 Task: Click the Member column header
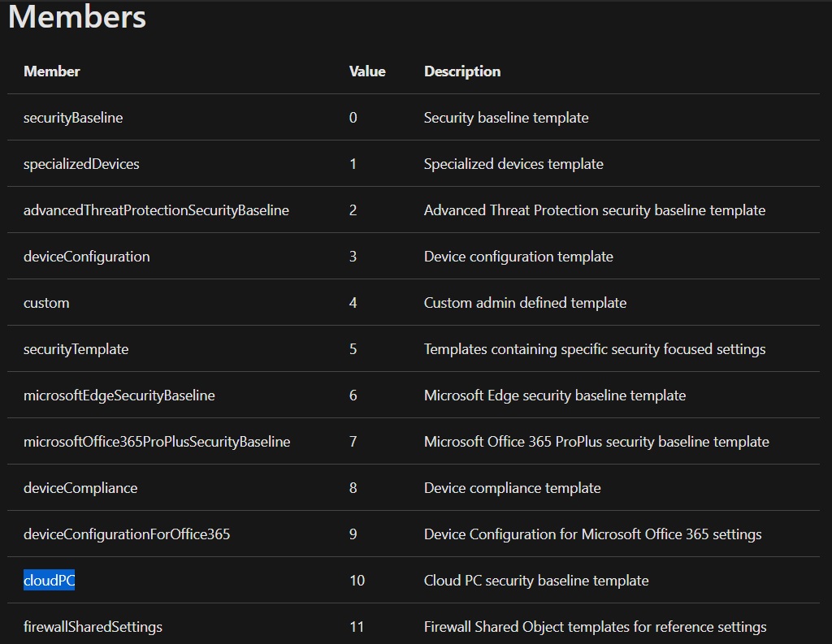[x=52, y=71]
